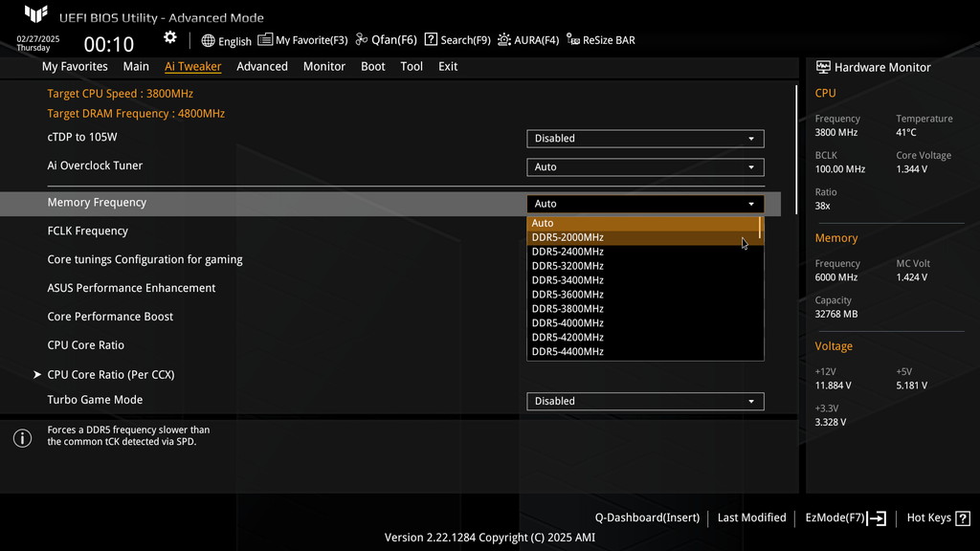This screenshot has width=980, height=551.
Task: Select DDR5-3200MHz option
Action: [x=642, y=266]
